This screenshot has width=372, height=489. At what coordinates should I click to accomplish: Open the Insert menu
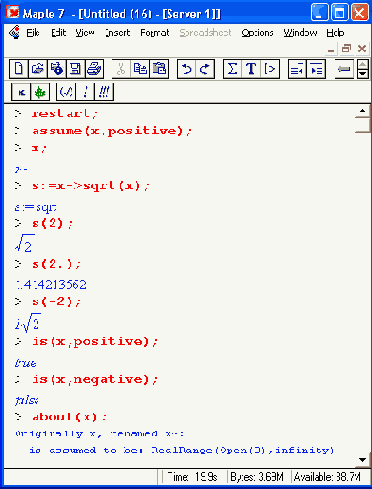[117, 33]
